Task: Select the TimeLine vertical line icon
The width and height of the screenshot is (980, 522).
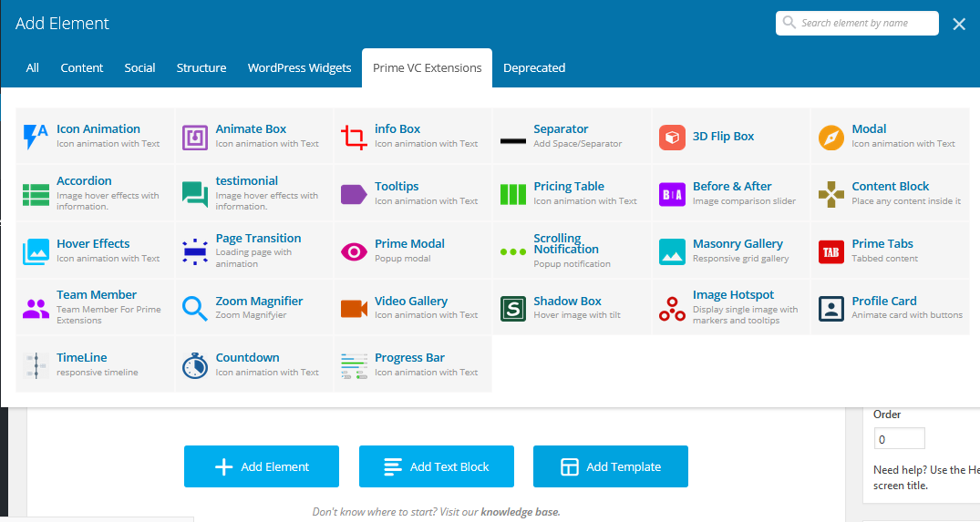Action: (36, 365)
